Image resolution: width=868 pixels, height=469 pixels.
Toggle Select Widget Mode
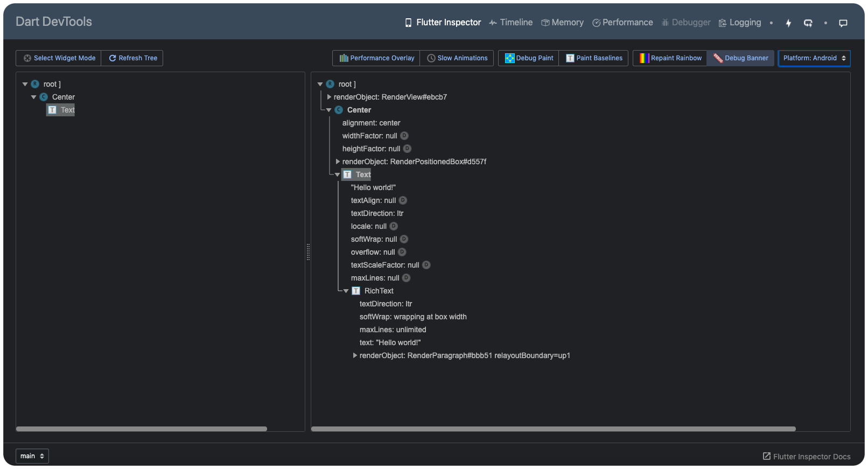(x=59, y=58)
